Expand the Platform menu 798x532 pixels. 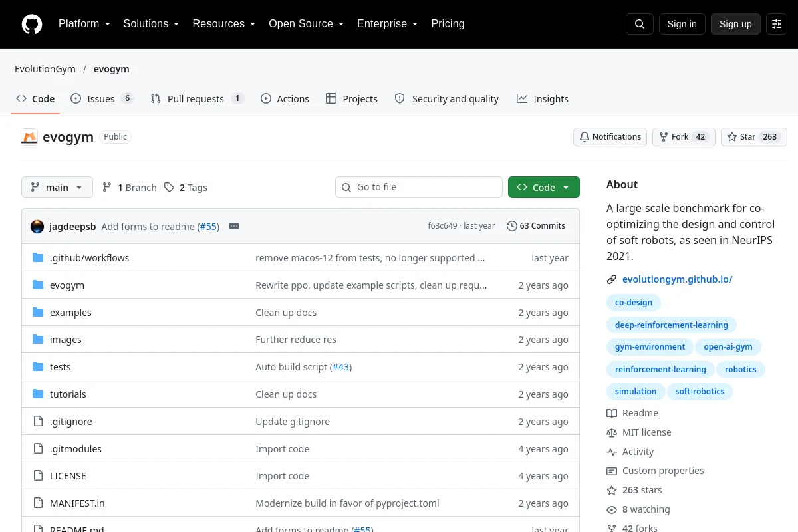84,24
